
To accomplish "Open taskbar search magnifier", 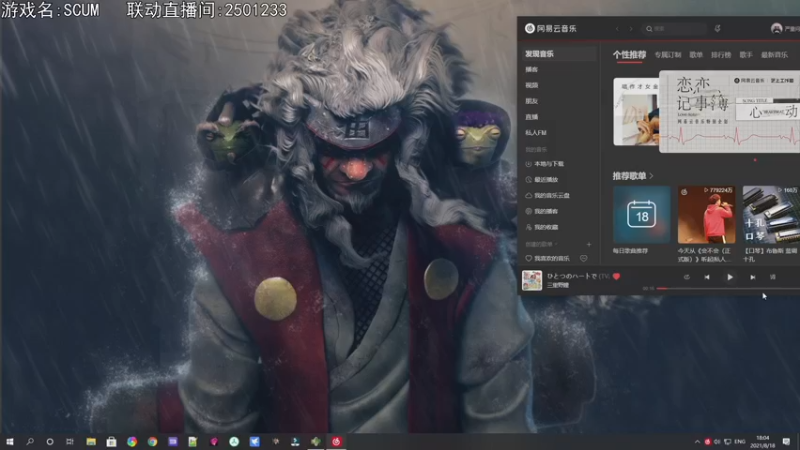I will 30,441.
